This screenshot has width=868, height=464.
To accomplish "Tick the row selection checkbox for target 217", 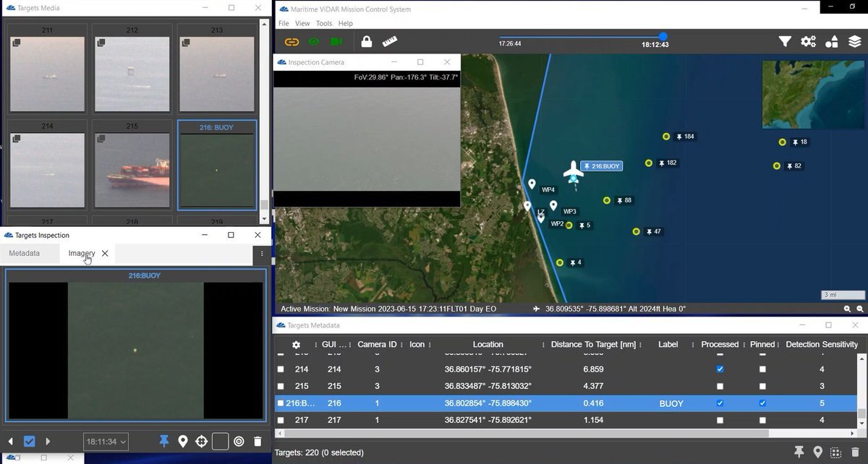I will [x=281, y=420].
